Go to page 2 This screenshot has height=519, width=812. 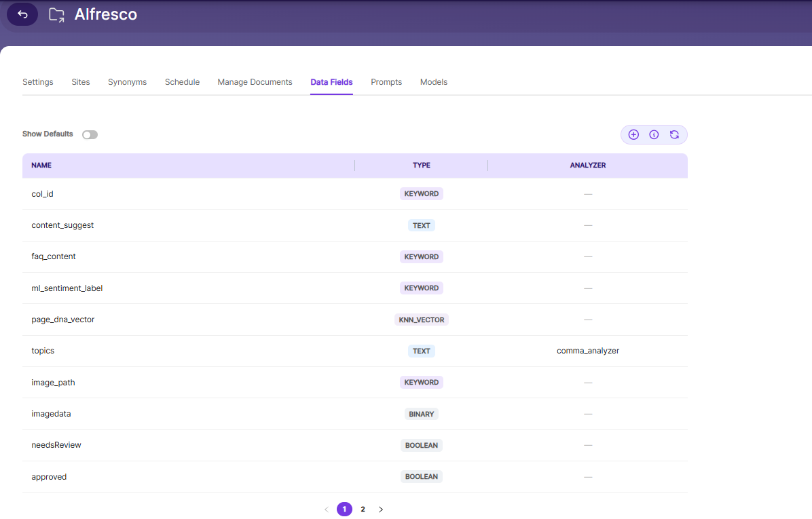pyautogui.click(x=363, y=510)
